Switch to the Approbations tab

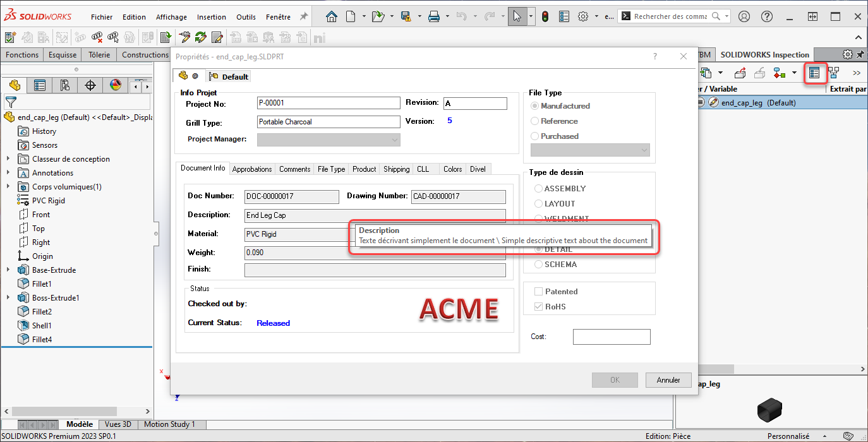[252, 169]
